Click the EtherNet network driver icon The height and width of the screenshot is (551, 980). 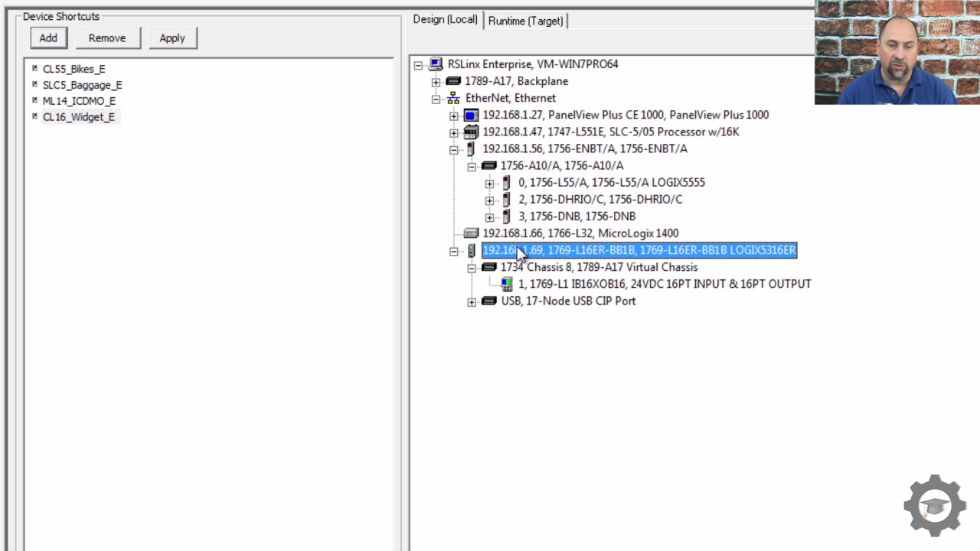[453, 99]
